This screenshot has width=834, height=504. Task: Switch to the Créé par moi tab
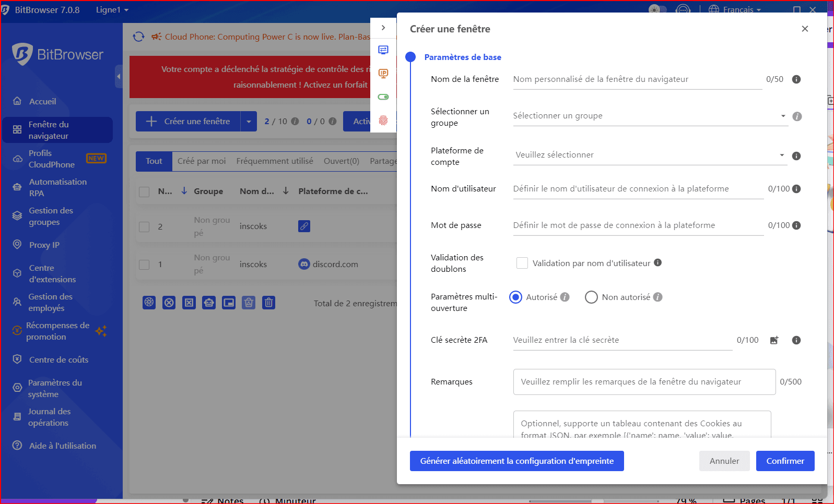[202, 161]
